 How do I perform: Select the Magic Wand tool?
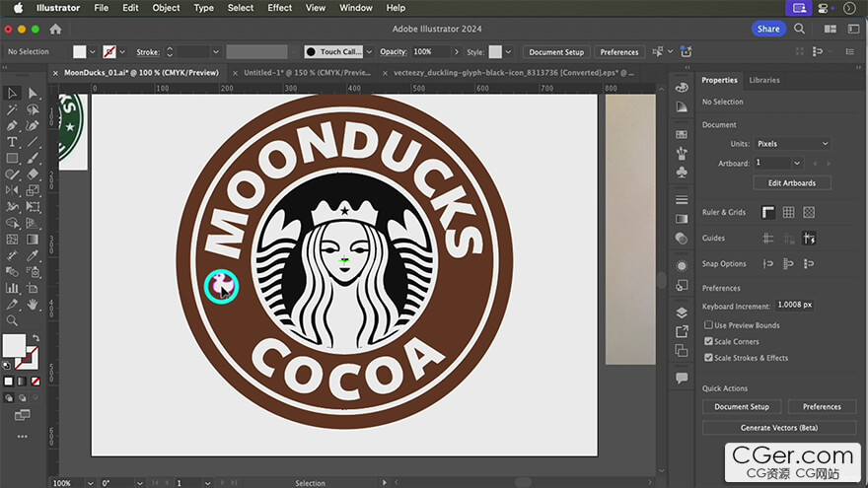12,109
